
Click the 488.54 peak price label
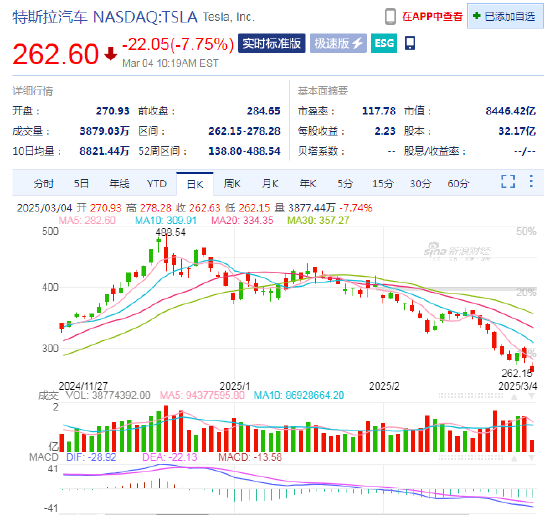coord(171,232)
